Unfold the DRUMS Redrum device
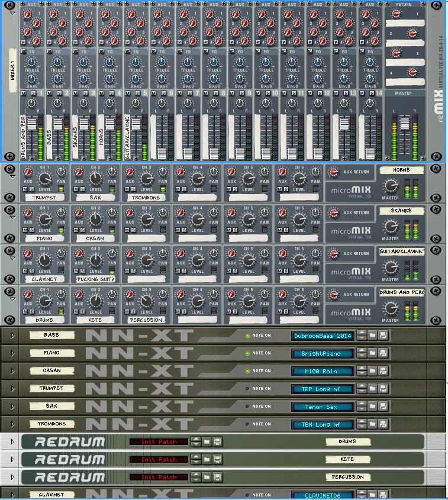This screenshot has height=500, width=448. (11, 441)
